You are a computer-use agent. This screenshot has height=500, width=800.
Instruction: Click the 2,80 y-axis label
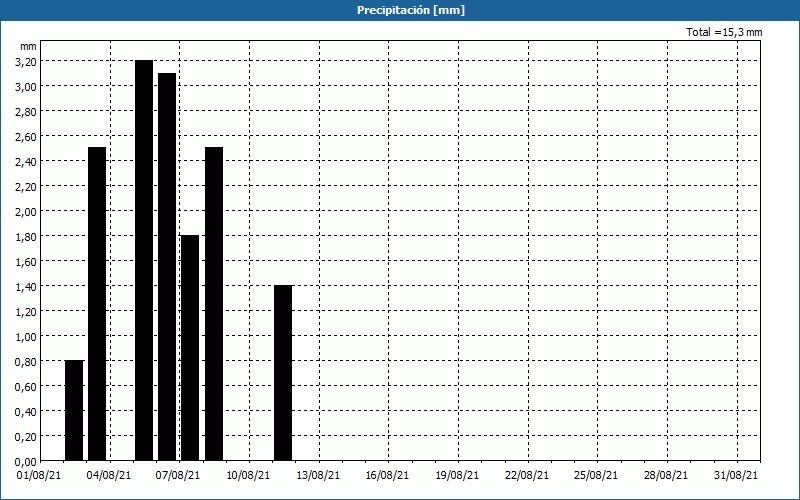[x=26, y=112]
